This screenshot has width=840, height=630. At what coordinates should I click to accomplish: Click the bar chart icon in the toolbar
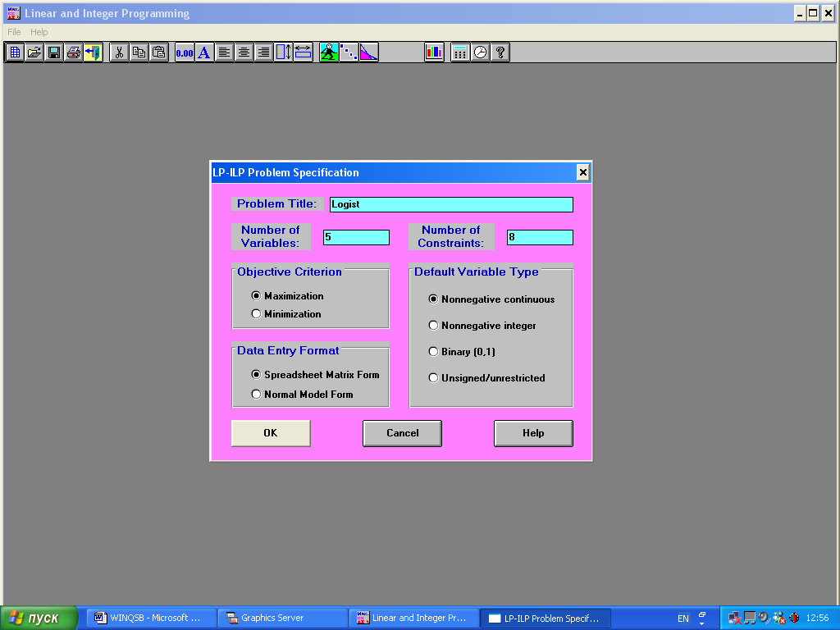434,52
